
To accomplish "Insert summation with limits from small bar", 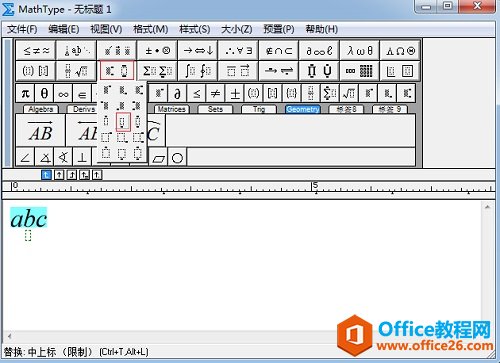I will [x=330, y=93].
